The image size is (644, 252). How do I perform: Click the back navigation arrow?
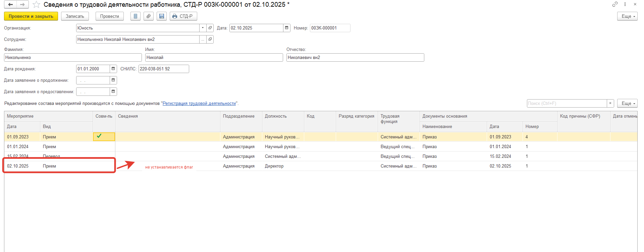[x=10, y=5]
